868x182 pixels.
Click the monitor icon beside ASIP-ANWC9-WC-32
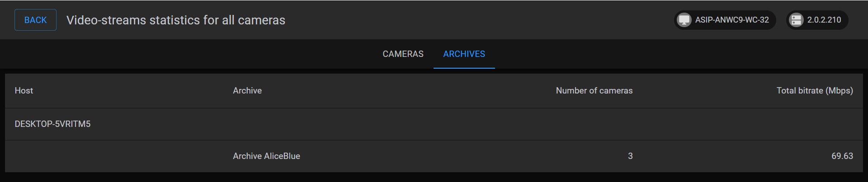[684, 20]
